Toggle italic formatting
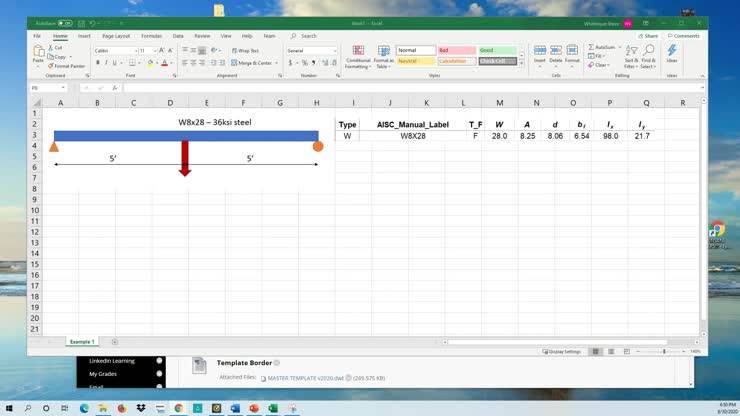This screenshot has width=740, height=416. point(108,62)
